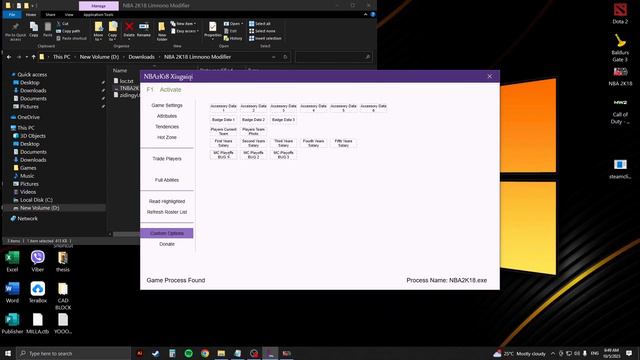Click the taskbar search box
Image resolution: width=640 pixels, height=360 pixels.
[73, 353]
